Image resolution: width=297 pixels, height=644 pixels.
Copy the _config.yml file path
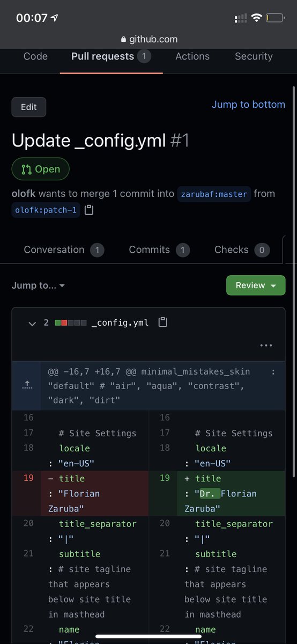click(x=163, y=323)
